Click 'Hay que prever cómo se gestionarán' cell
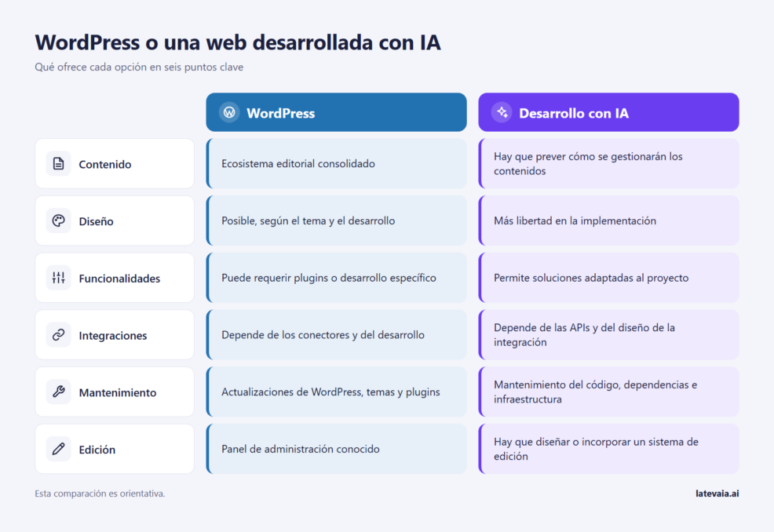774x532 pixels. [608, 163]
